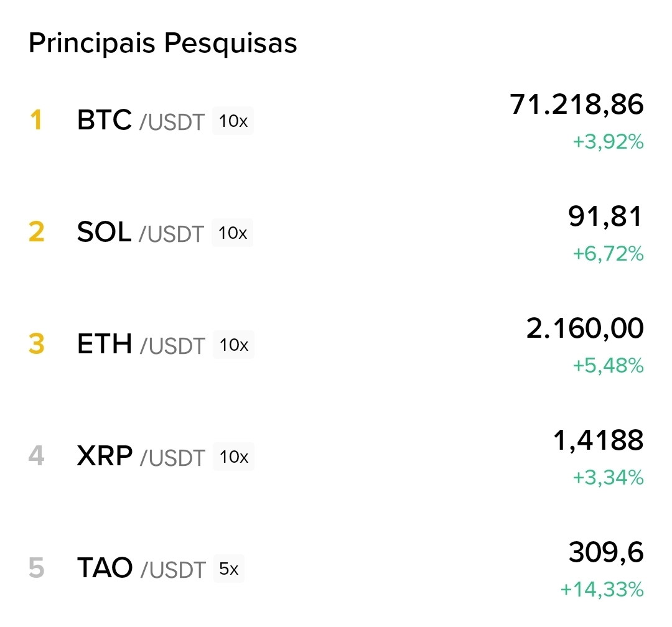Screen dimensions: 672x627
Task: Tap the TAO change +14,33%
Action: tap(602, 589)
